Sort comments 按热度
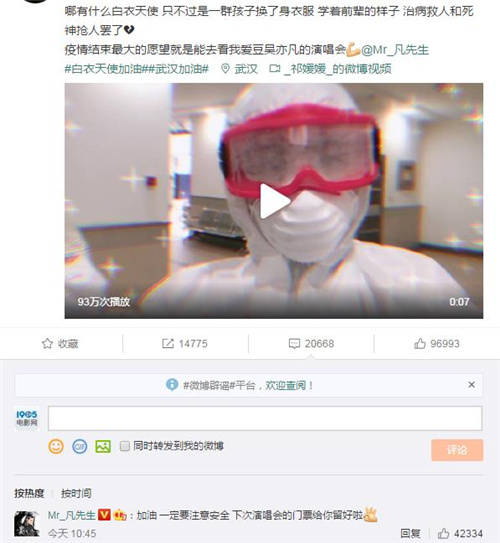This screenshot has width=500, height=543. pos(29,493)
